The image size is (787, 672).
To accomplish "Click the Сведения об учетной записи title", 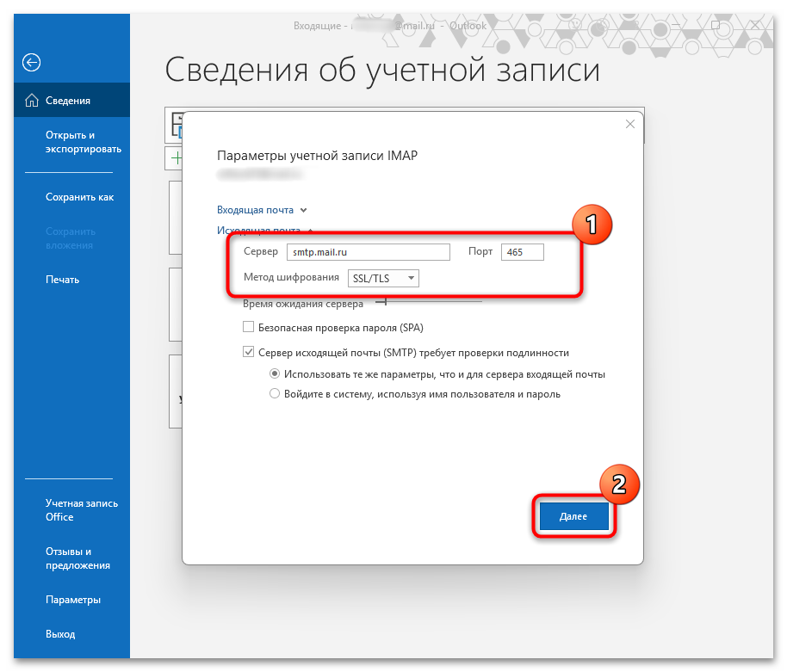I will coord(382,70).
